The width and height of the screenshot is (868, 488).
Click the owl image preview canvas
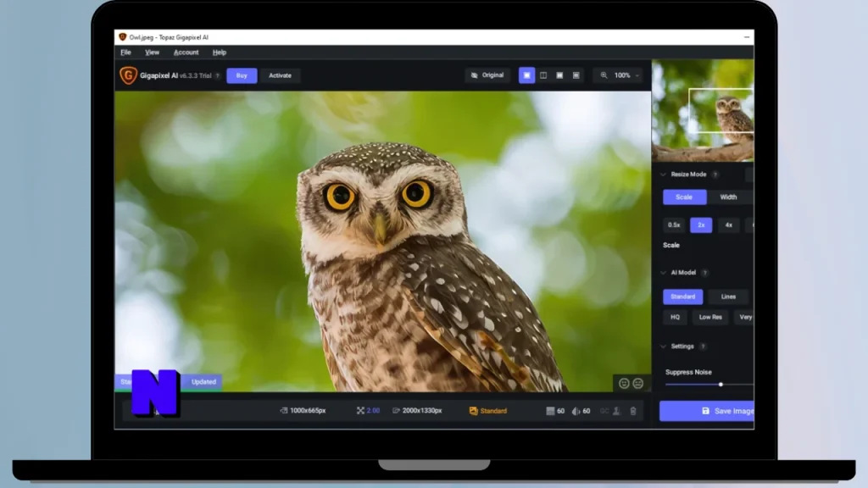[x=383, y=241]
